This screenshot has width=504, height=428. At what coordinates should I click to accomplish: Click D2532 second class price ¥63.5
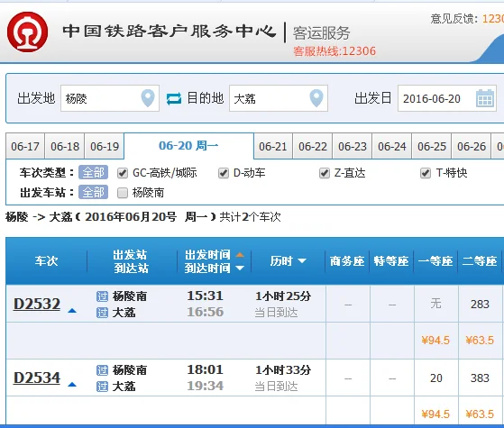click(x=480, y=341)
